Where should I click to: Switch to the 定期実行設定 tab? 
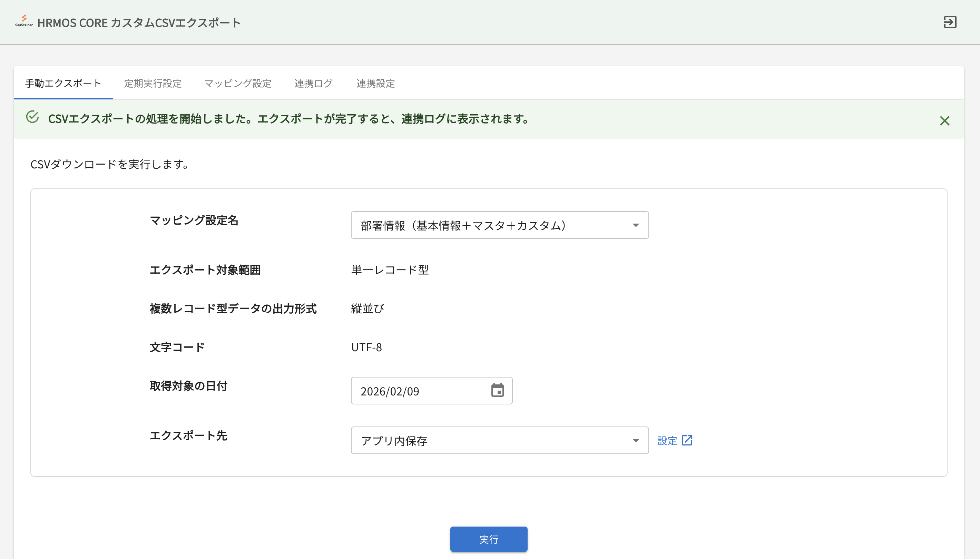point(153,83)
